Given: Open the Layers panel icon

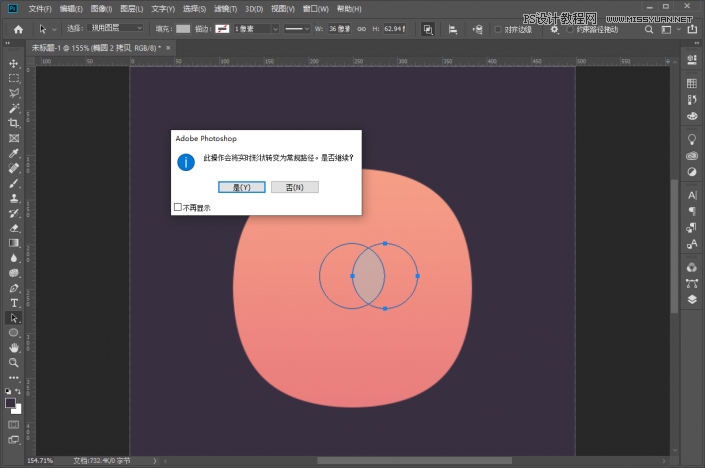Looking at the screenshot, I should 691,298.
